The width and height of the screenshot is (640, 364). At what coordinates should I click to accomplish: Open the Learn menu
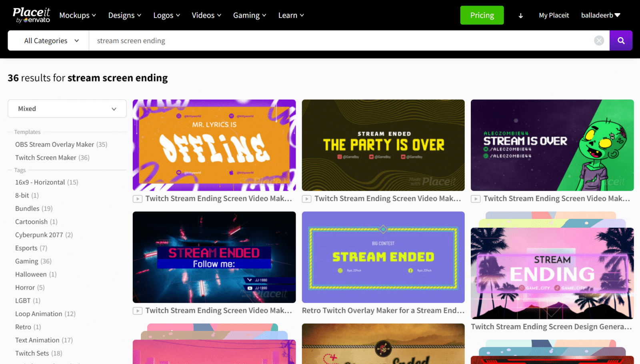[291, 15]
